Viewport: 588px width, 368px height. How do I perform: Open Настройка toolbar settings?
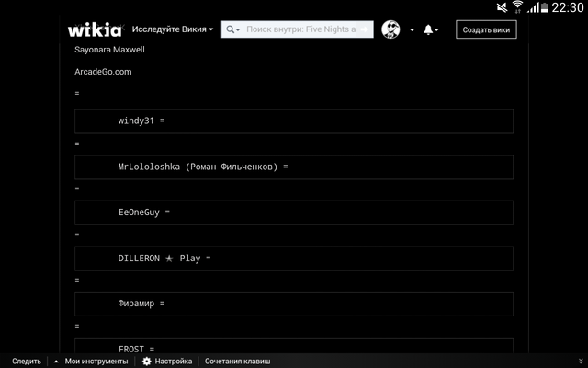[174, 362]
